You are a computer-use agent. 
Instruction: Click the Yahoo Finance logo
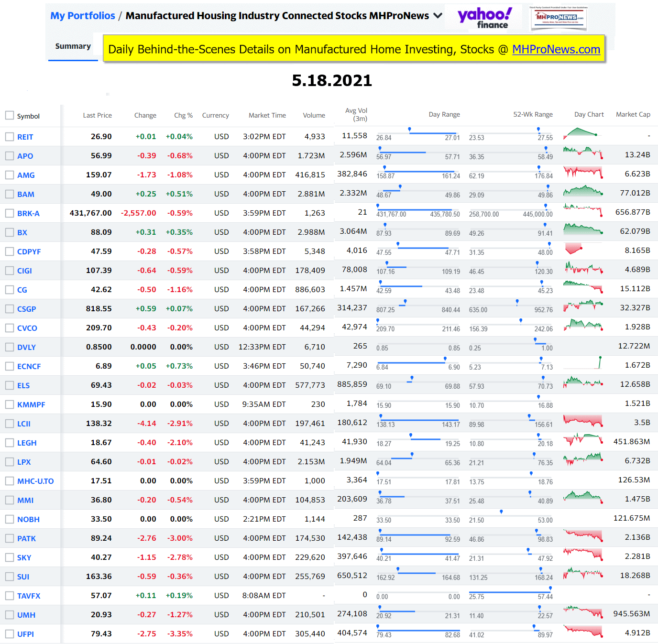tap(484, 18)
